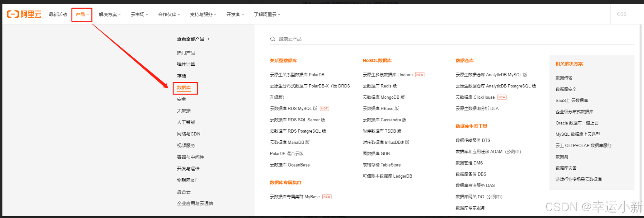Select 热门产品 category

[186, 53]
